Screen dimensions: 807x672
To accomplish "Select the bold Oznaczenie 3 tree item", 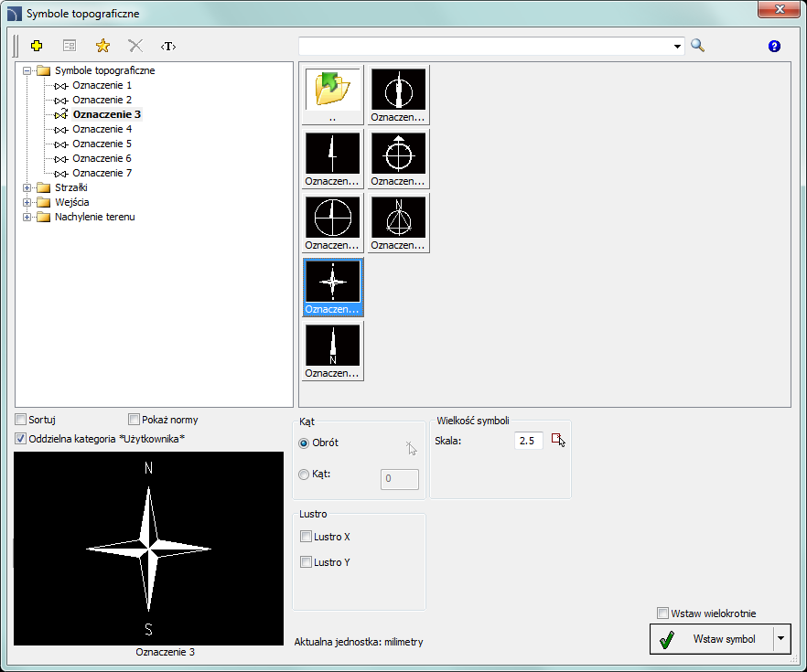I will pyautogui.click(x=106, y=114).
